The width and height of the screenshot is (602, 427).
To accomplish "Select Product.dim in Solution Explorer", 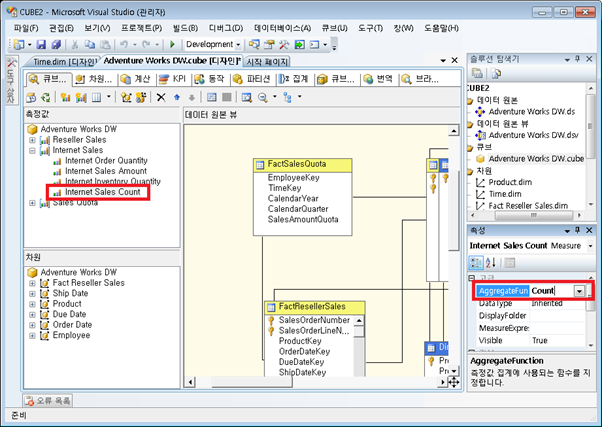I will coord(510,182).
